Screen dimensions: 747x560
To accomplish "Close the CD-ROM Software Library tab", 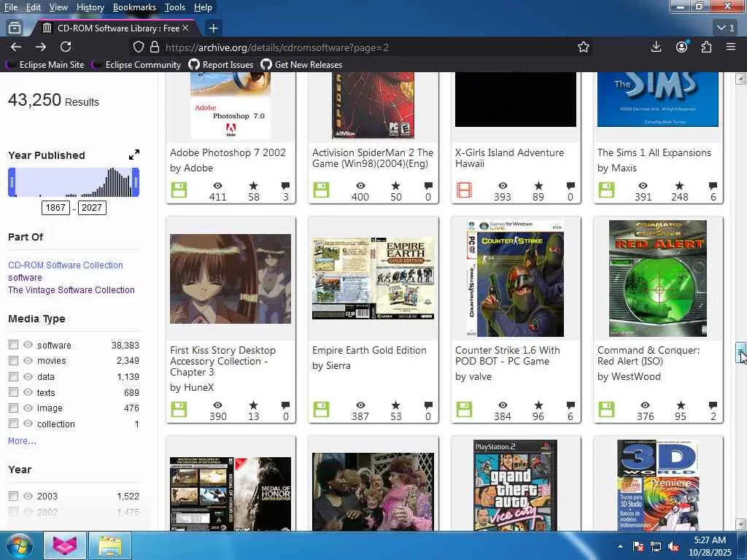I will (x=185, y=28).
